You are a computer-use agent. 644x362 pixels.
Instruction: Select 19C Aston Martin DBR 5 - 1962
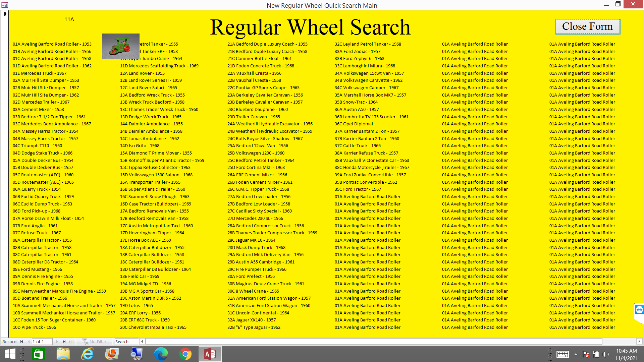pyautogui.click(x=150, y=298)
